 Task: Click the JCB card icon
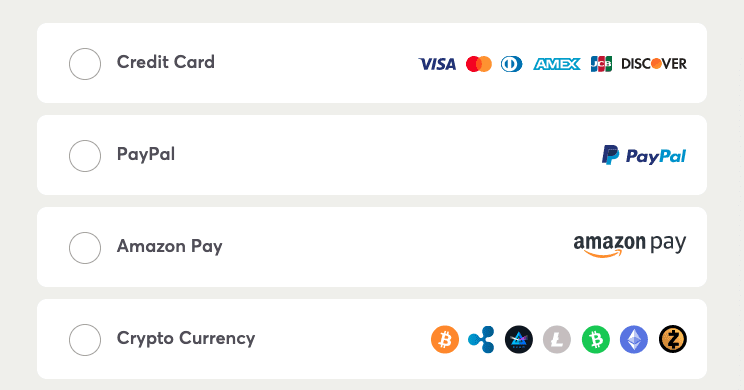click(601, 64)
